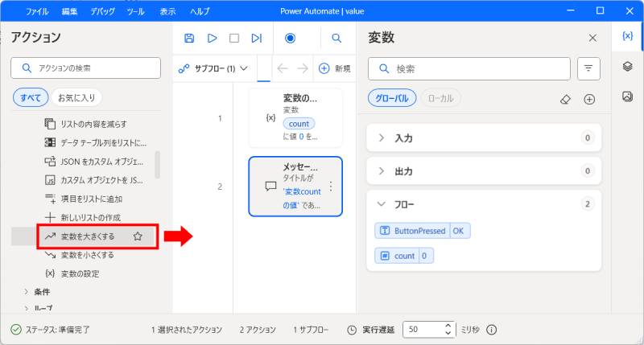The width and height of the screenshot is (644, 345).
Task: Open the ファイル menu
Action: point(37,11)
